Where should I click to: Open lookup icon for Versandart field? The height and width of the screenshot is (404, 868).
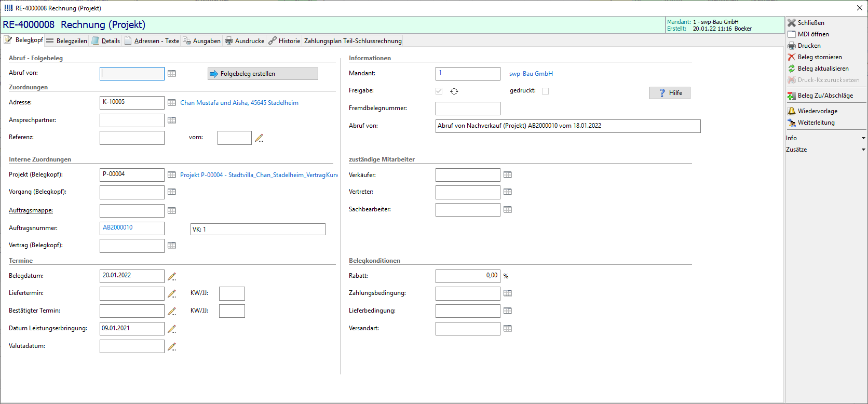click(508, 329)
